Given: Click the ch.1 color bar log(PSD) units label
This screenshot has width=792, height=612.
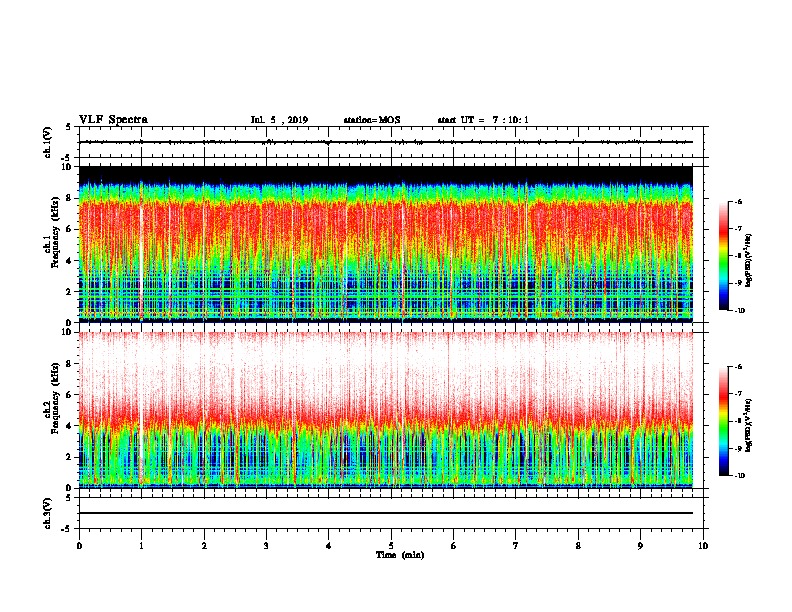Looking at the screenshot, I should [x=749, y=261].
